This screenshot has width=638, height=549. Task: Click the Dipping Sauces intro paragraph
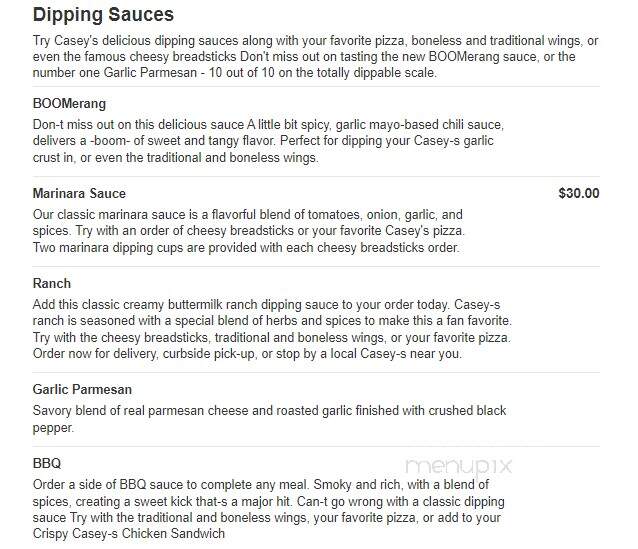pos(315,57)
